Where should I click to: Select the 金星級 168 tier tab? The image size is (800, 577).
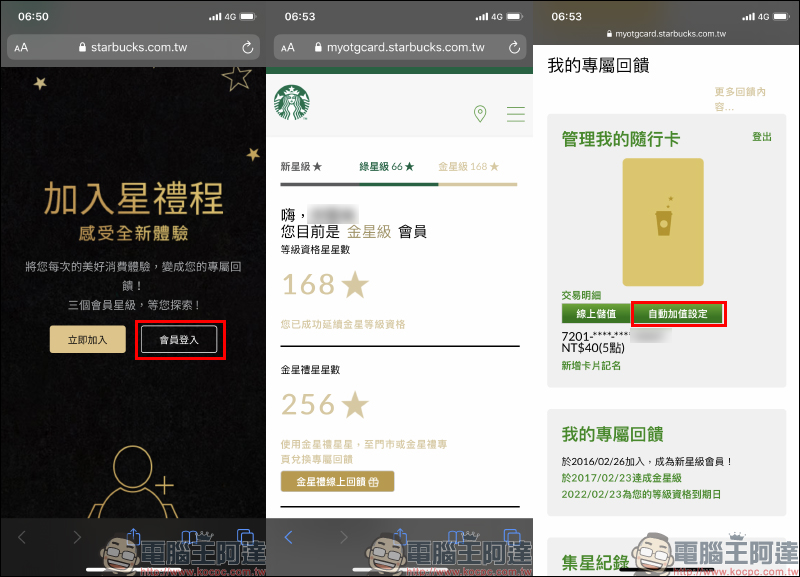(x=468, y=166)
